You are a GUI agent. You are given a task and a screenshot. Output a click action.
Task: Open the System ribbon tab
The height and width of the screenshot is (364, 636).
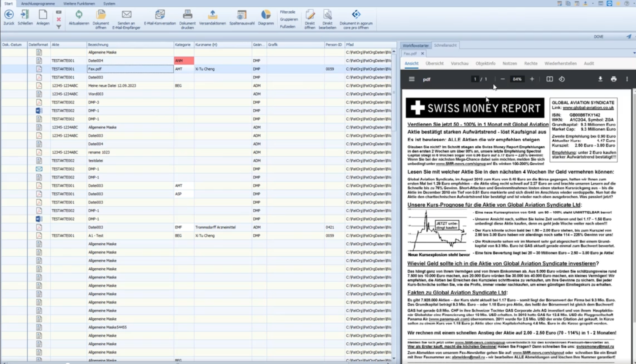click(109, 3)
